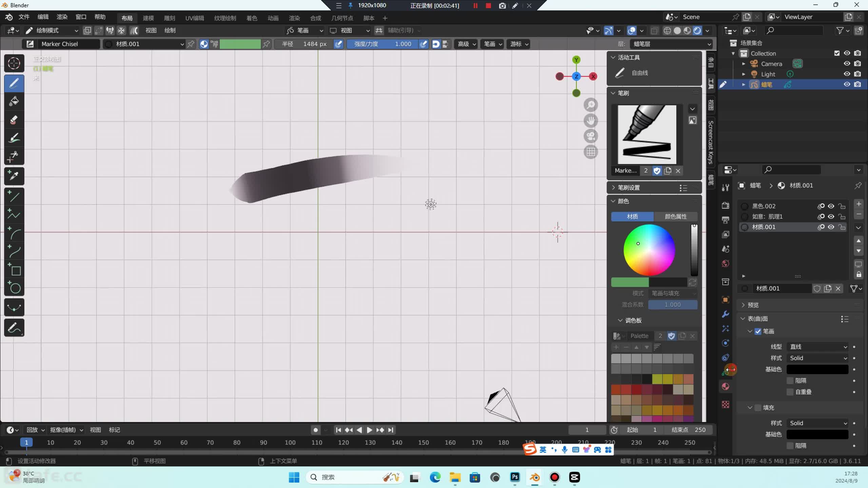This screenshot has height=488, width=868.
Task: Select the Fill bucket tool
Action: click(x=14, y=101)
